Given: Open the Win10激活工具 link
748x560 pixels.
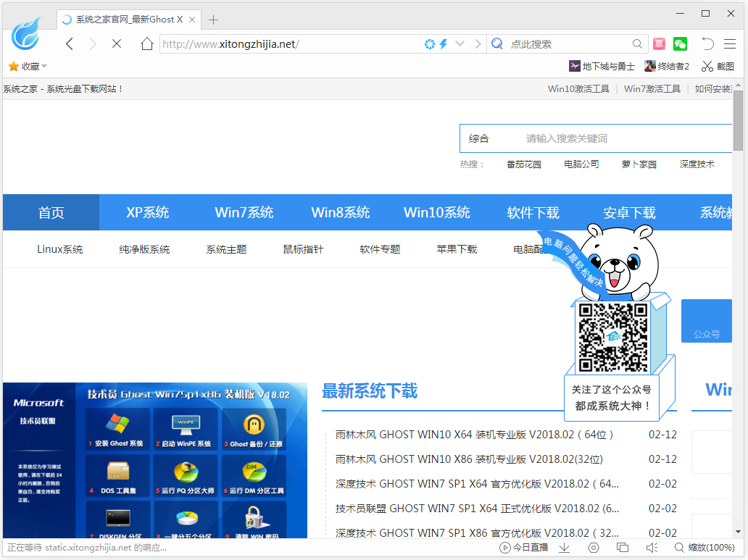Looking at the screenshot, I should [x=578, y=88].
